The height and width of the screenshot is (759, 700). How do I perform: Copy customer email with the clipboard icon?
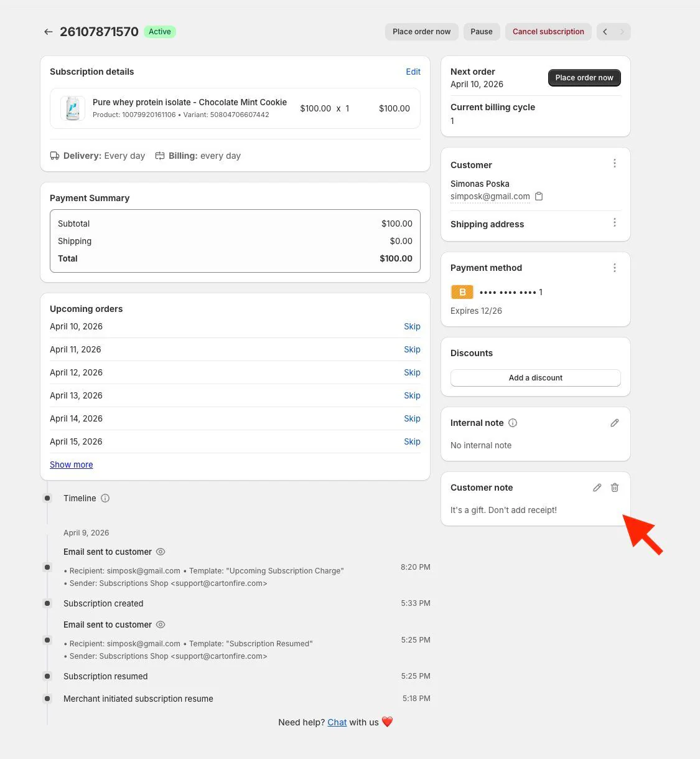(x=539, y=196)
